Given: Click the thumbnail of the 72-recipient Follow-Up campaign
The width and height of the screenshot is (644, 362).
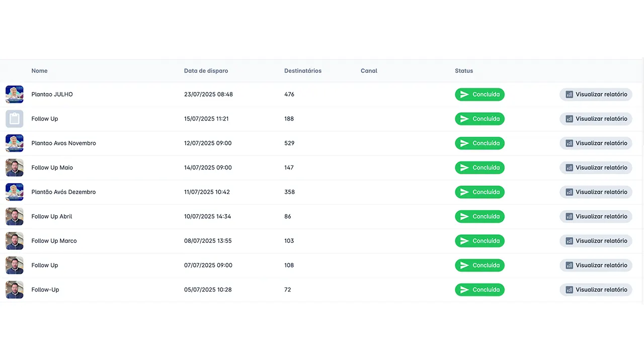Looking at the screenshot, I should click(14, 290).
